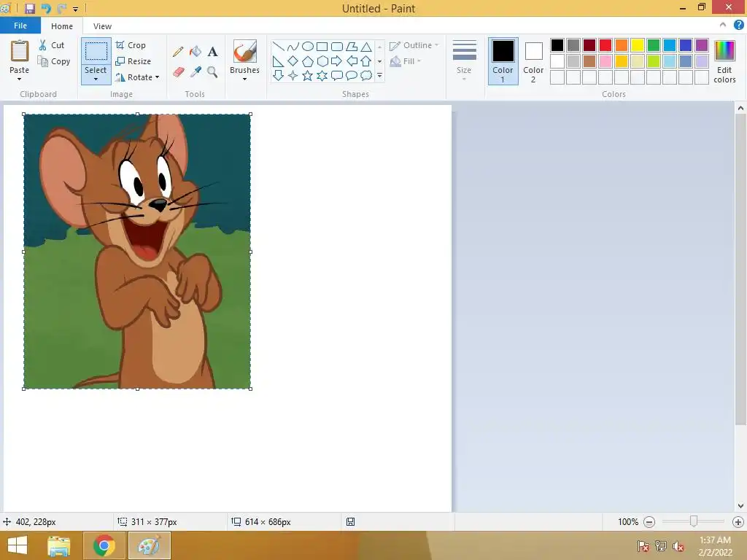Select the Text tool
This screenshot has height=560, width=747.
tap(212, 52)
